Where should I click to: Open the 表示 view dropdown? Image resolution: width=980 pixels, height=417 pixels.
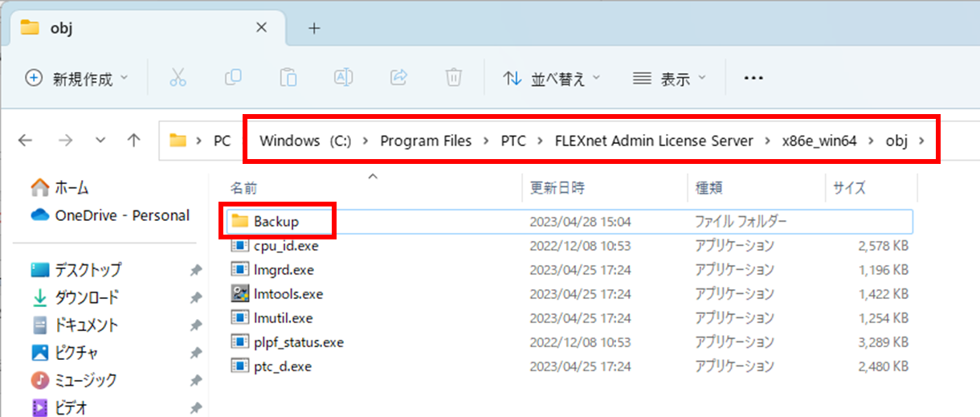pyautogui.click(x=669, y=78)
